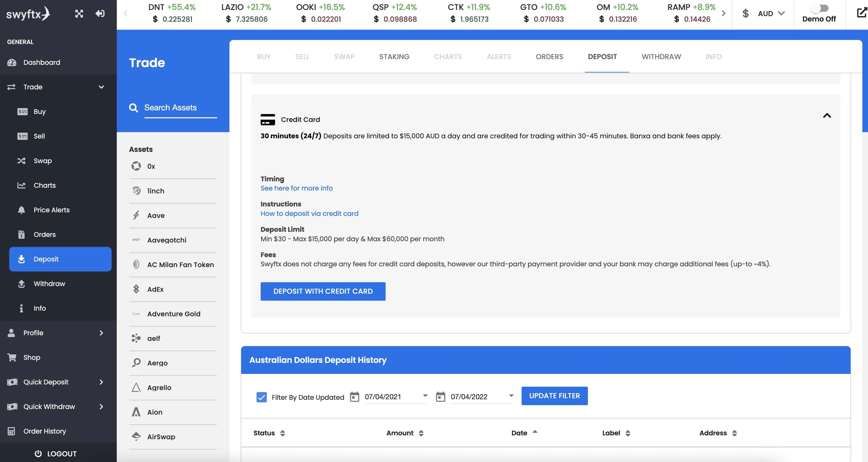Select the AdEx asset
868x462 pixels.
click(x=173, y=289)
